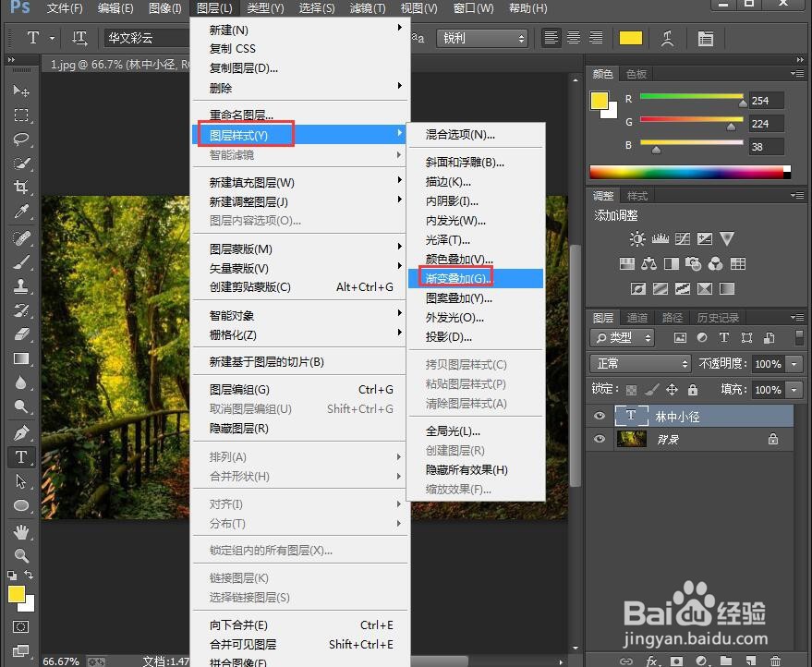812x667 pixels.
Task: Select the Dodge tool
Action: 20,406
